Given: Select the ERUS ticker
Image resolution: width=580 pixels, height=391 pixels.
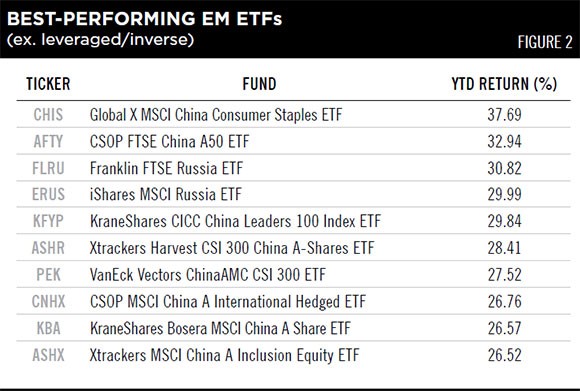Looking at the screenshot, I should click(x=48, y=194).
